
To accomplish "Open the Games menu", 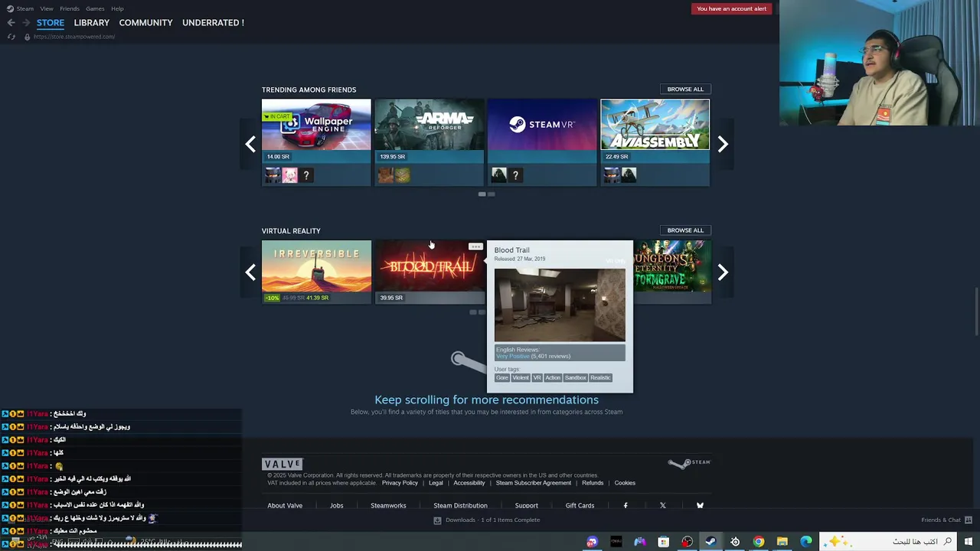I will 95,8.
